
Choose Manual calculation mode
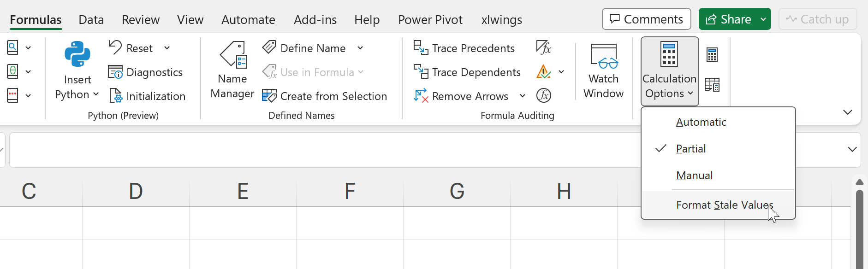coord(694,175)
